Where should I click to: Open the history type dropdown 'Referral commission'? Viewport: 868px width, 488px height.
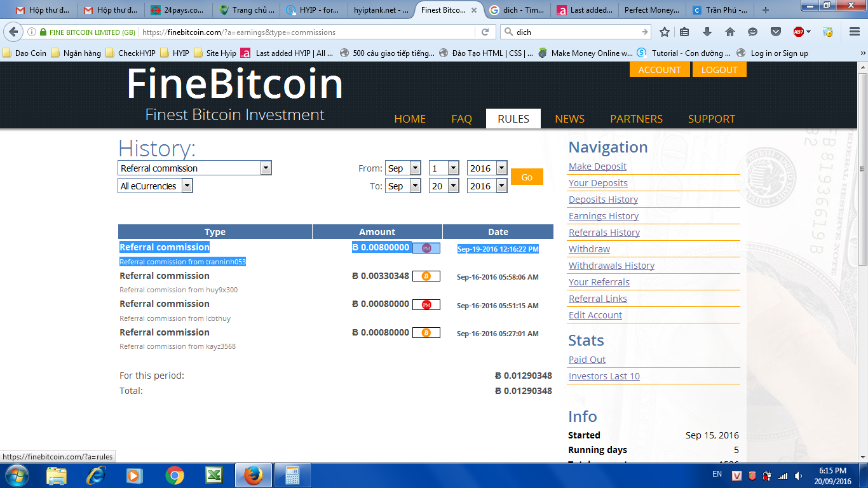[x=194, y=168]
